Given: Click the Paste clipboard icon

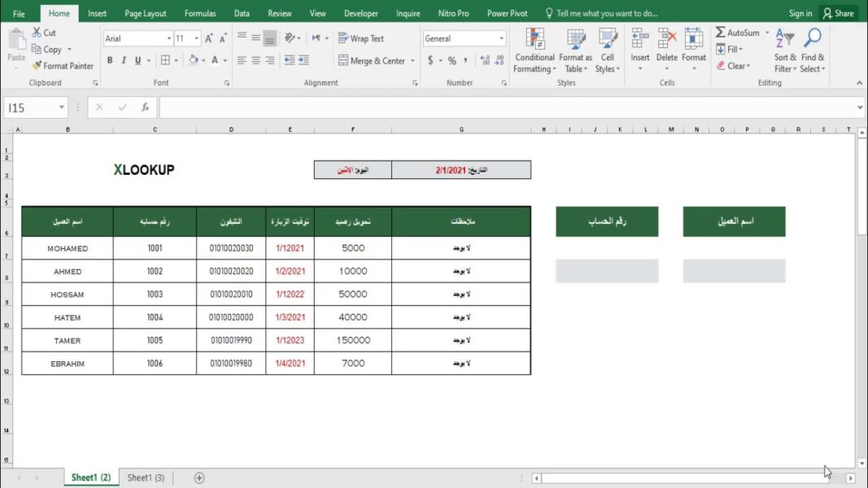Looking at the screenshot, I should 16,40.
